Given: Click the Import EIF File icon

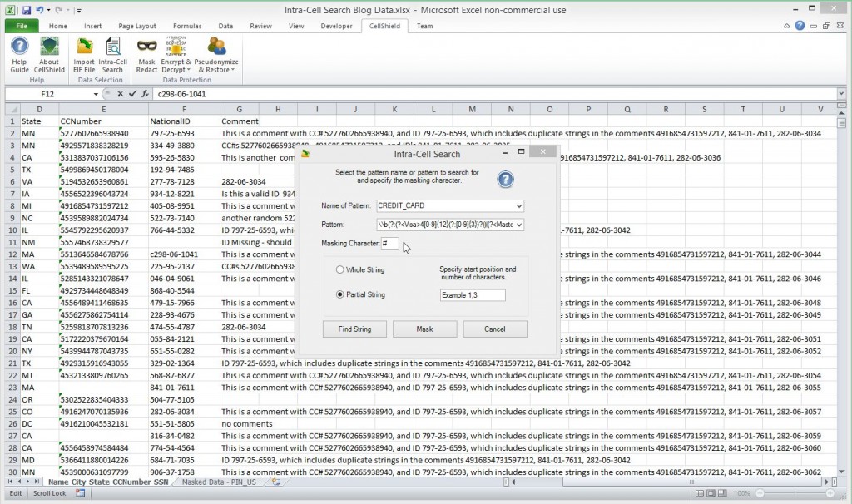Looking at the screenshot, I should (84, 54).
